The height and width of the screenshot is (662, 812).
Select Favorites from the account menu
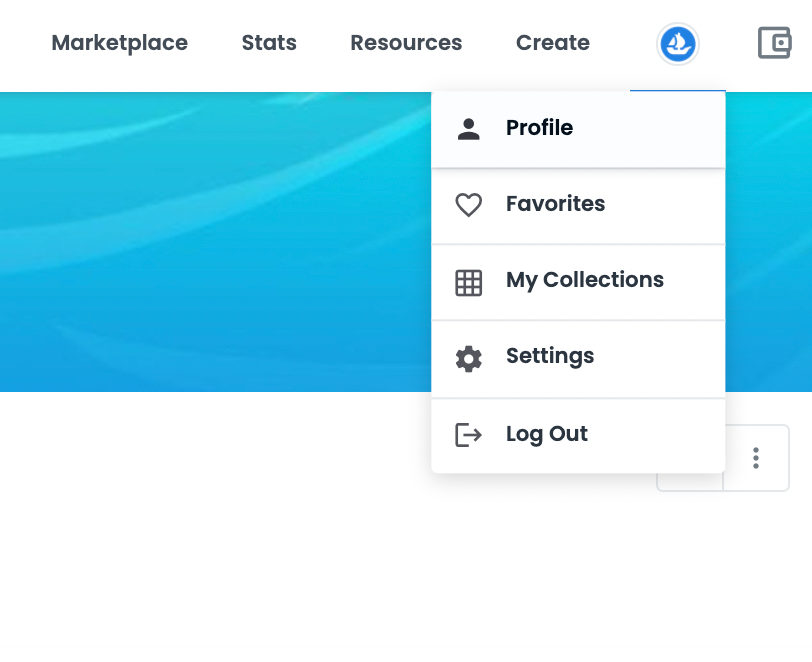(x=578, y=206)
